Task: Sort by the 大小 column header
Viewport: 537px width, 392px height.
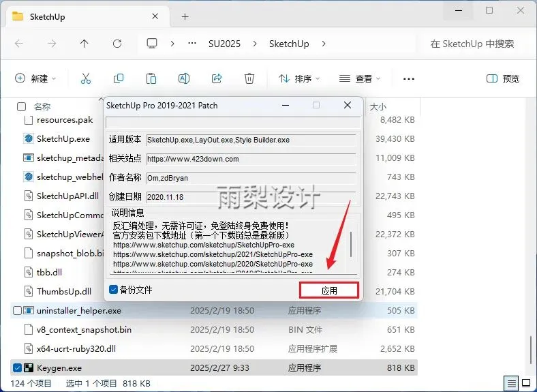Action: coord(378,106)
